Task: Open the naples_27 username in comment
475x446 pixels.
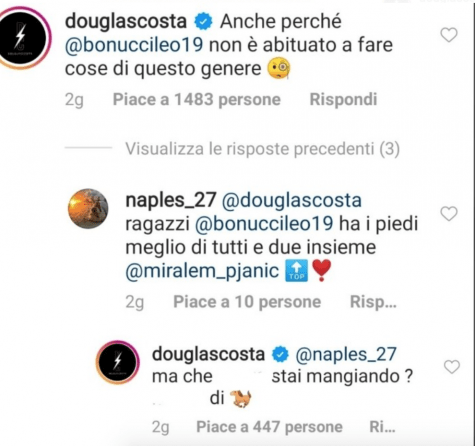Action: coord(171,201)
